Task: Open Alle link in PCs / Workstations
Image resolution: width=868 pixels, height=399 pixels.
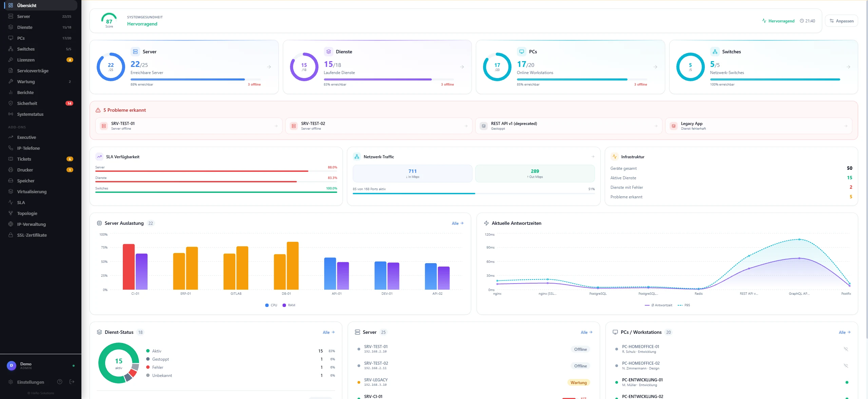Action: point(844,332)
